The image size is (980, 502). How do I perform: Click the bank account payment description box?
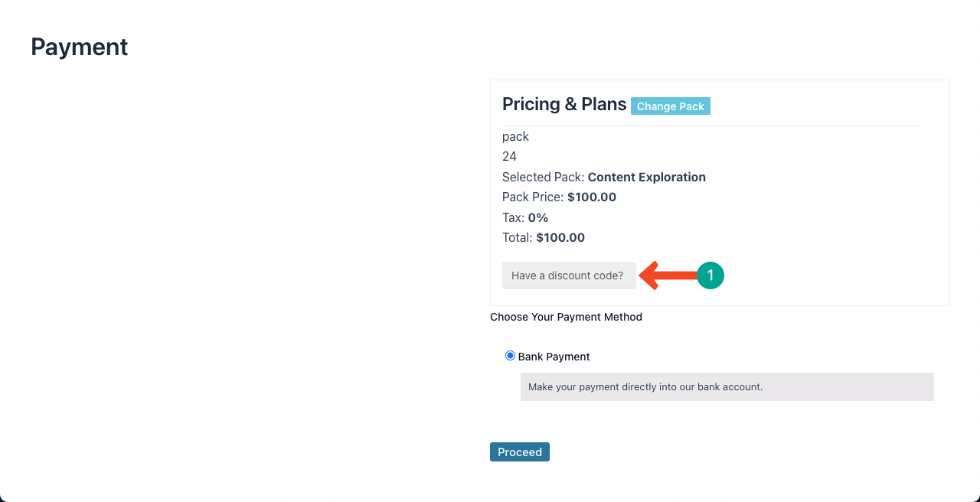point(727,386)
